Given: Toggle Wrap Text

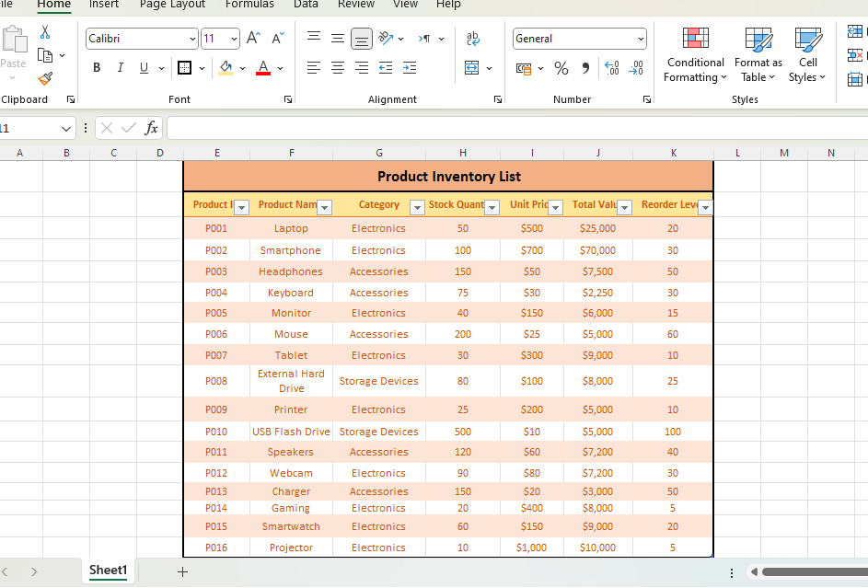Looking at the screenshot, I should pos(473,38).
